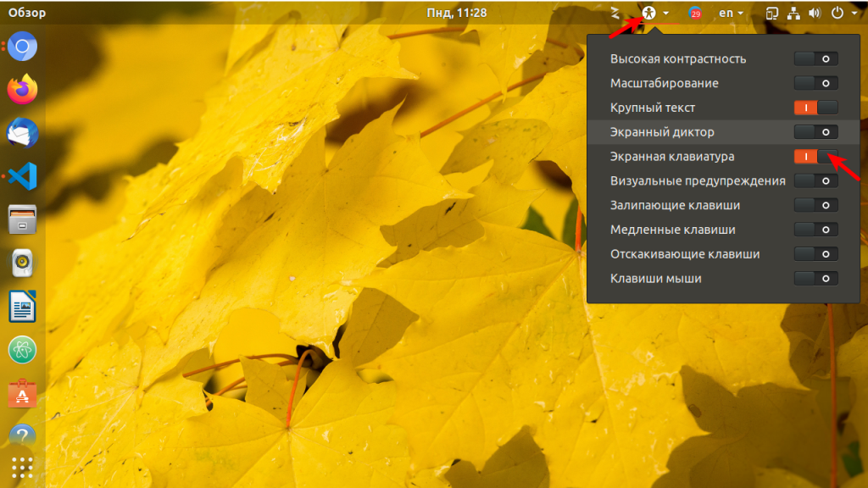Toggle Высокая контрастность switch
The width and height of the screenshot is (868, 488).
[x=815, y=58]
